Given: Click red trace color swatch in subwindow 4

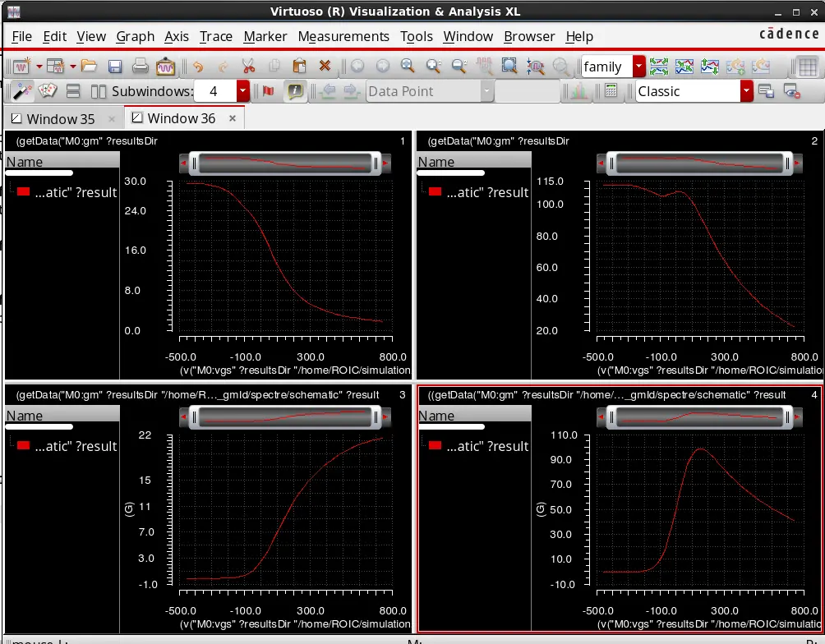Looking at the screenshot, I should click(436, 445).
